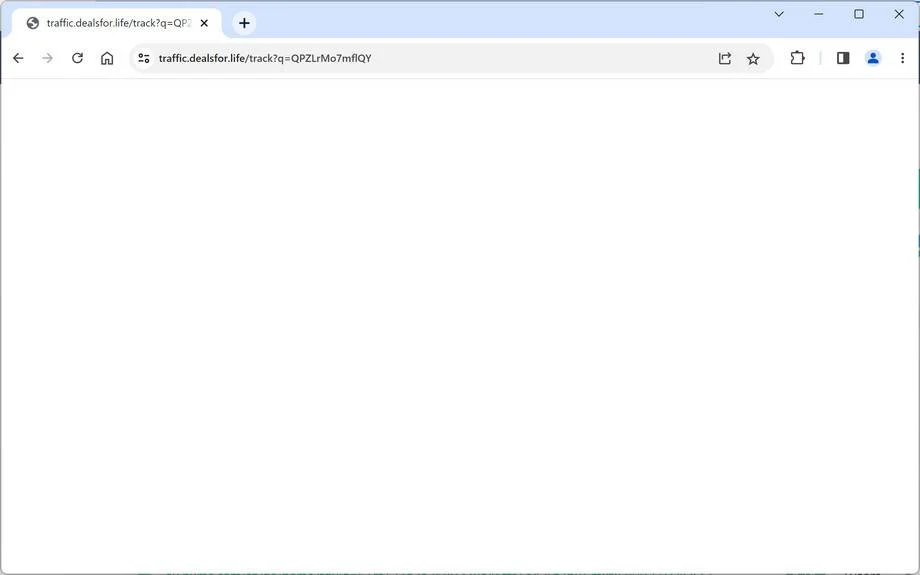This screenshot has height=575, width=920.
Task: Open the user profile menu
Action: pos(873,58)
